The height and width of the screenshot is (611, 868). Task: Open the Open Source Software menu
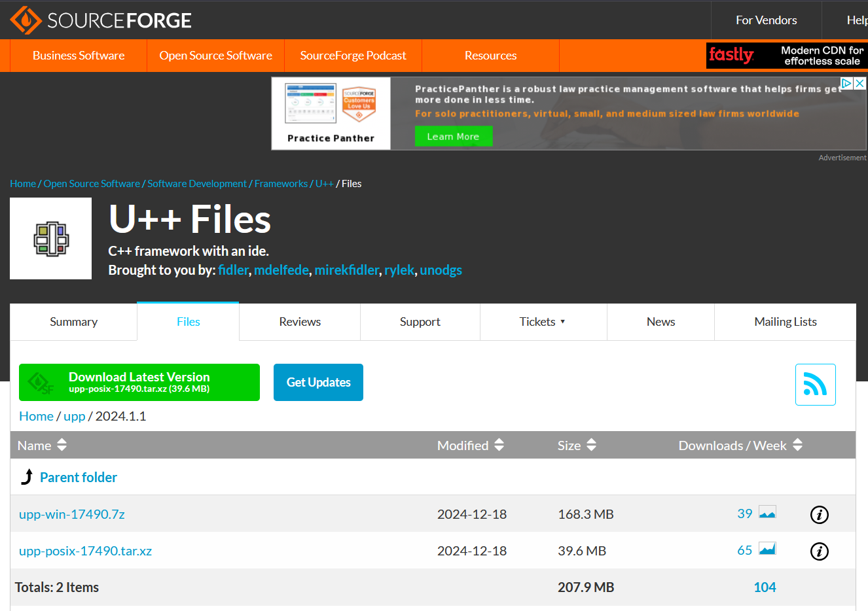[215, 56]
